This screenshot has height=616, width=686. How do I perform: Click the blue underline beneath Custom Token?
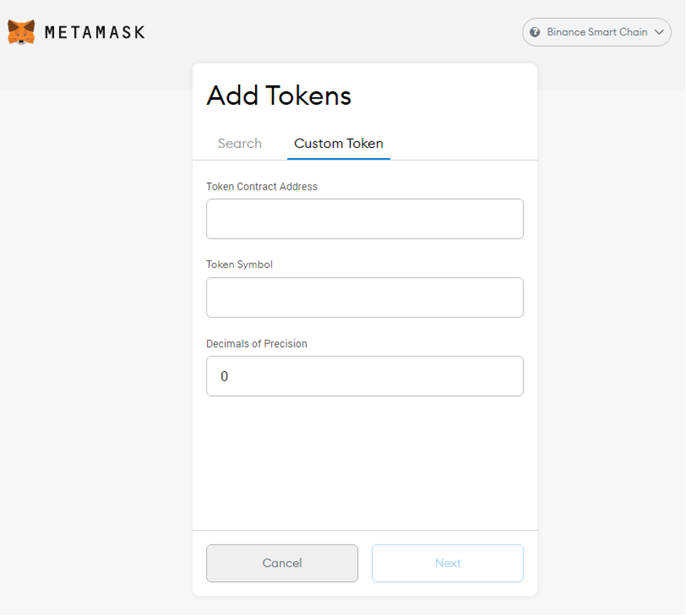[x=338, y=157]
